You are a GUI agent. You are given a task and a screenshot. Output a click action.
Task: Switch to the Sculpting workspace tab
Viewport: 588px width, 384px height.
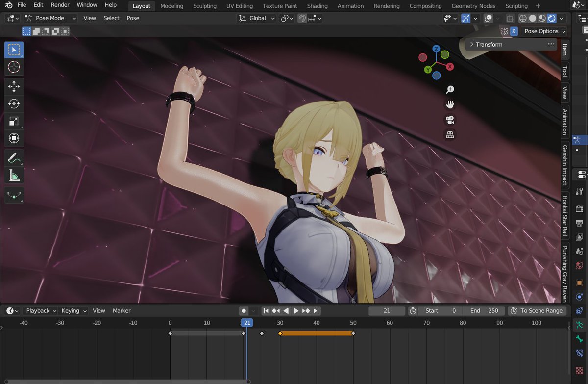click(205, 6)
